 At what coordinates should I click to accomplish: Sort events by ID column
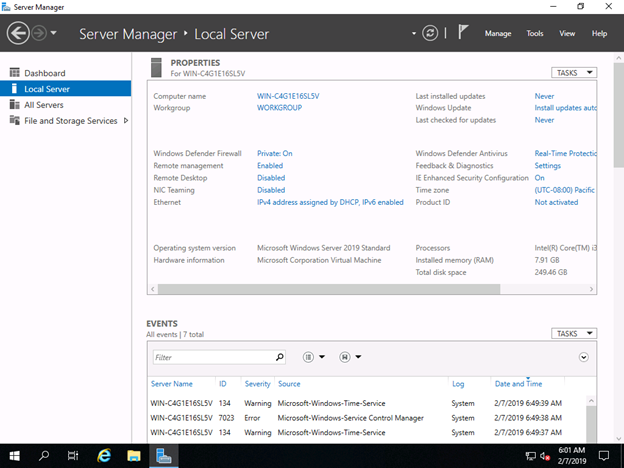[x=222, y=384]
